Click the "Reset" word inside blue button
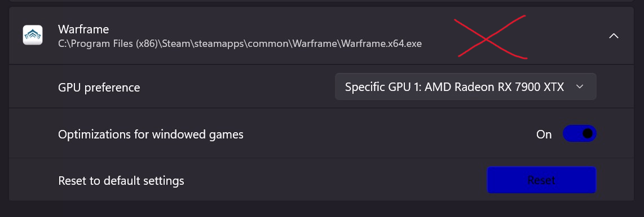 click(x=541, y=180)
